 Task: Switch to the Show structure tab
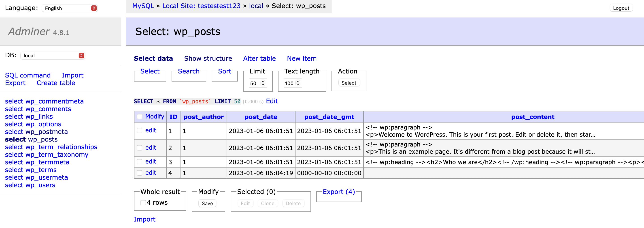208,58
